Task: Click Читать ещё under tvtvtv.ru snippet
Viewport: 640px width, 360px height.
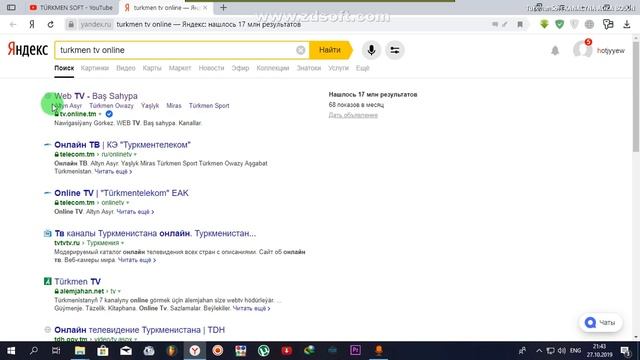Action: [137, 260]
